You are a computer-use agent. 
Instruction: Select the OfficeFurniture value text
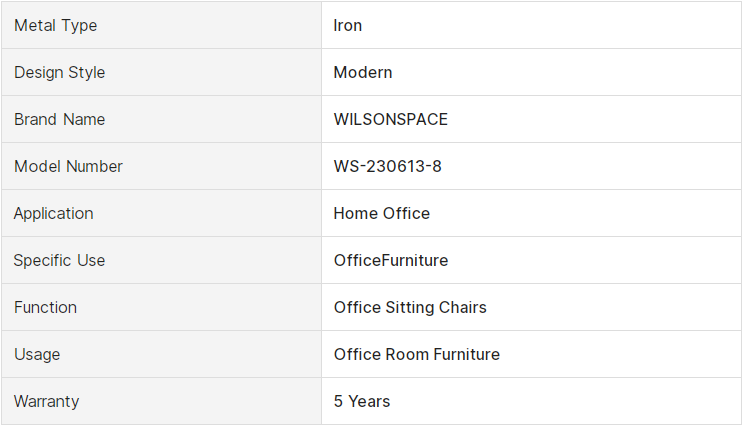[391, 260]
